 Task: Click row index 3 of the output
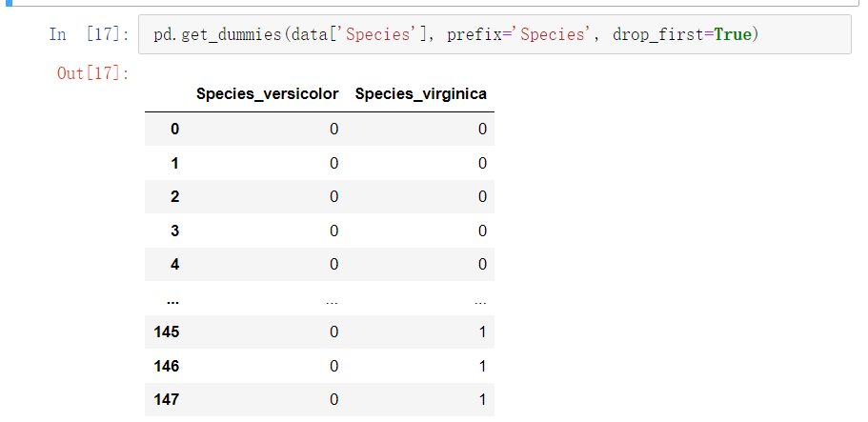pos(174,231)
